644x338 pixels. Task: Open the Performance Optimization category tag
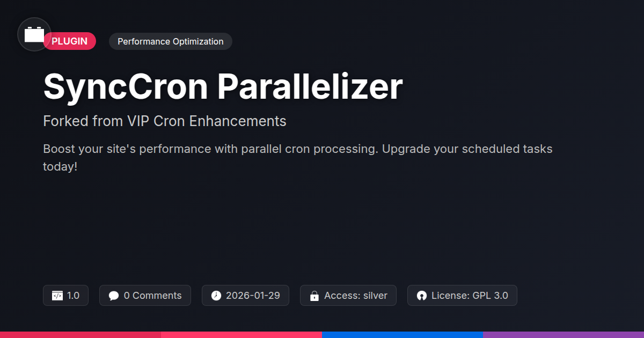pyautogui.click(x=171, y=41)
